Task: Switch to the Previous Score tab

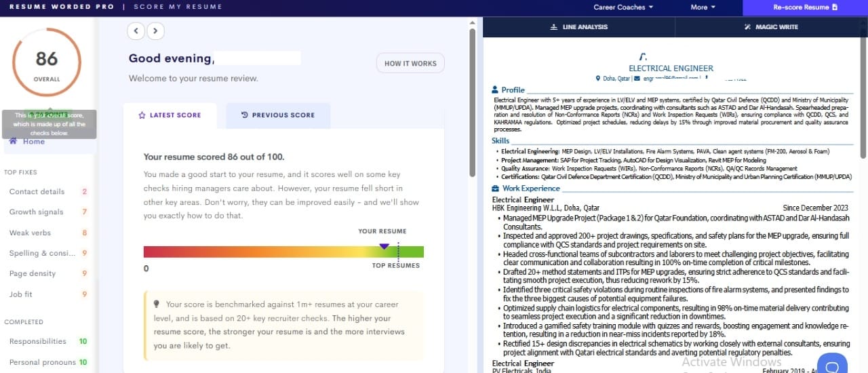Action: (x=278, y=115)
